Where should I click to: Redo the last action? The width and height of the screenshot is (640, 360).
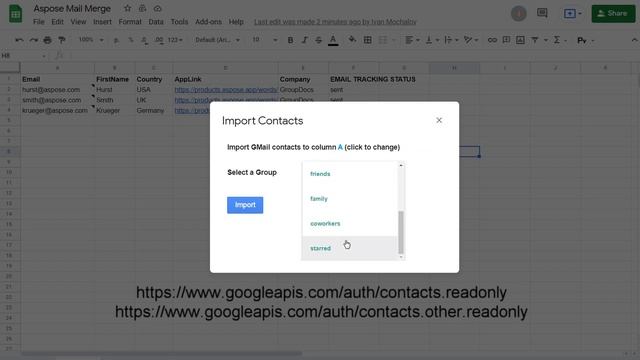33,40
